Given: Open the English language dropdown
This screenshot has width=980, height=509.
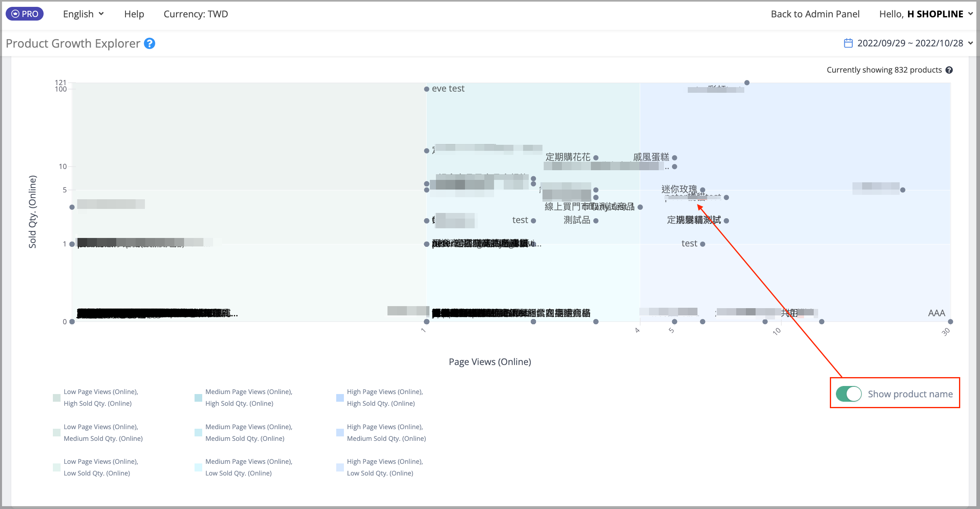Looking at the screenshot, I should tap(84, 14).
